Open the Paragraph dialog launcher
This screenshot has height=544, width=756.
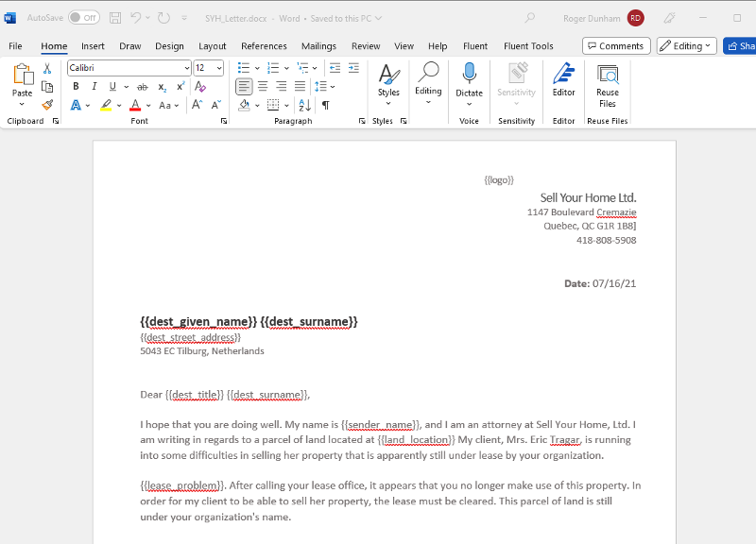coord(362,122)
